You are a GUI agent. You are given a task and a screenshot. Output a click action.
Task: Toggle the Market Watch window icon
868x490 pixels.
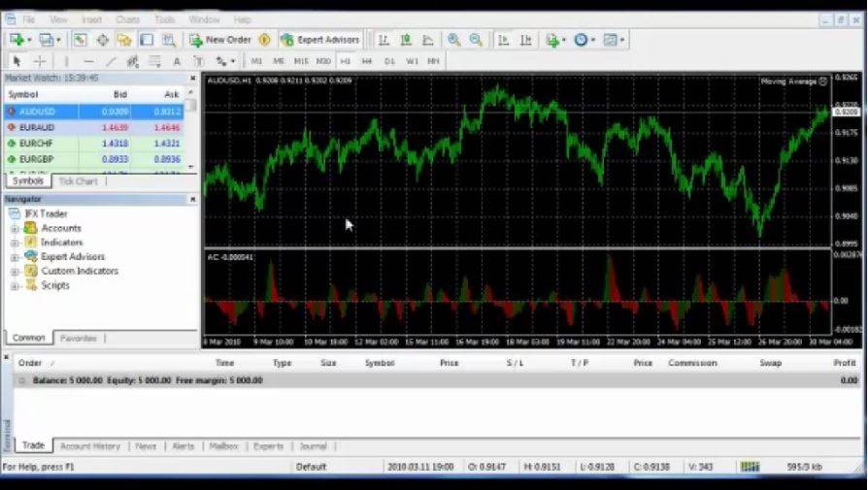pyautogui.click(x=80, y=40)
